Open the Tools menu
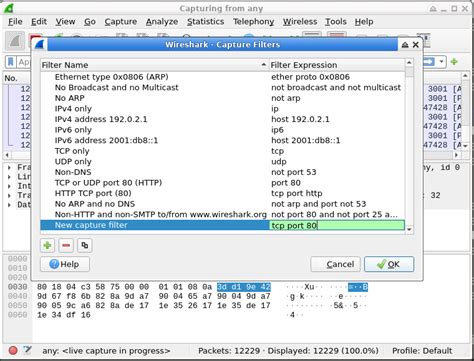 (x=336, y=22)
